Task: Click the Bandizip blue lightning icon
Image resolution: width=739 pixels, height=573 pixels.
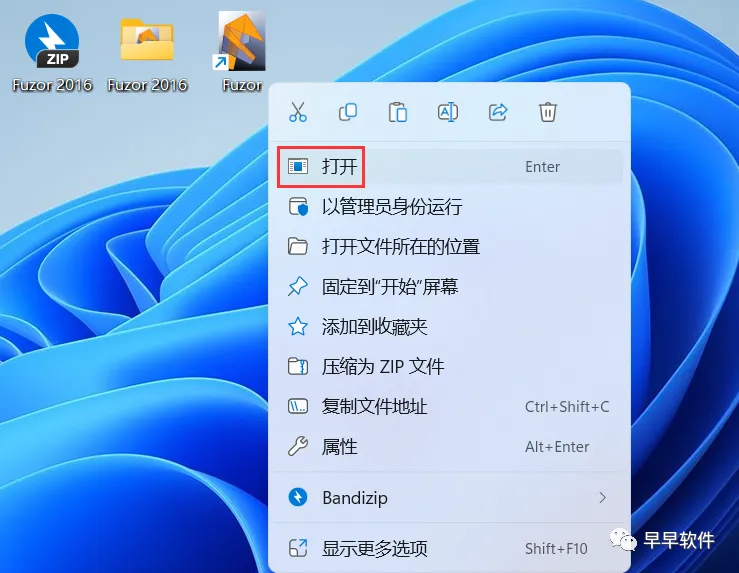Action: point(298,497)
